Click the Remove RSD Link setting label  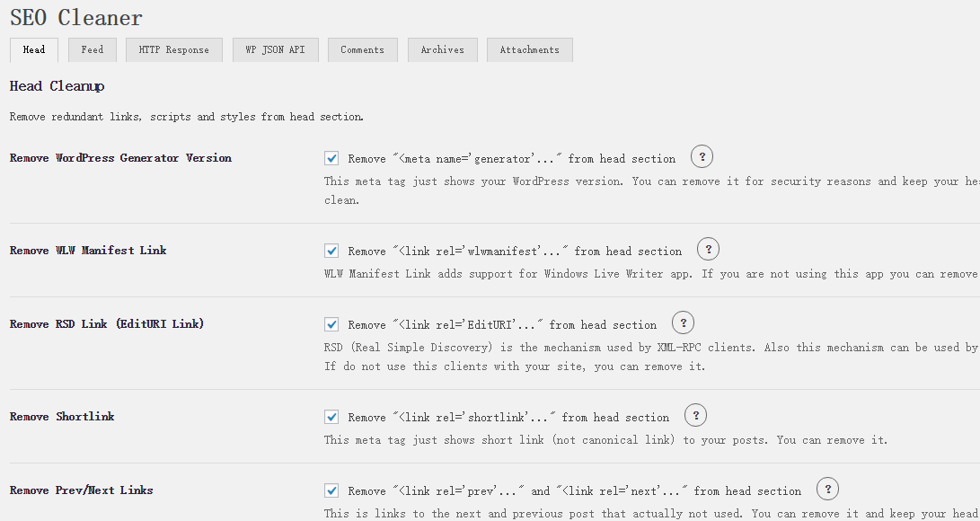click(107, 324)
